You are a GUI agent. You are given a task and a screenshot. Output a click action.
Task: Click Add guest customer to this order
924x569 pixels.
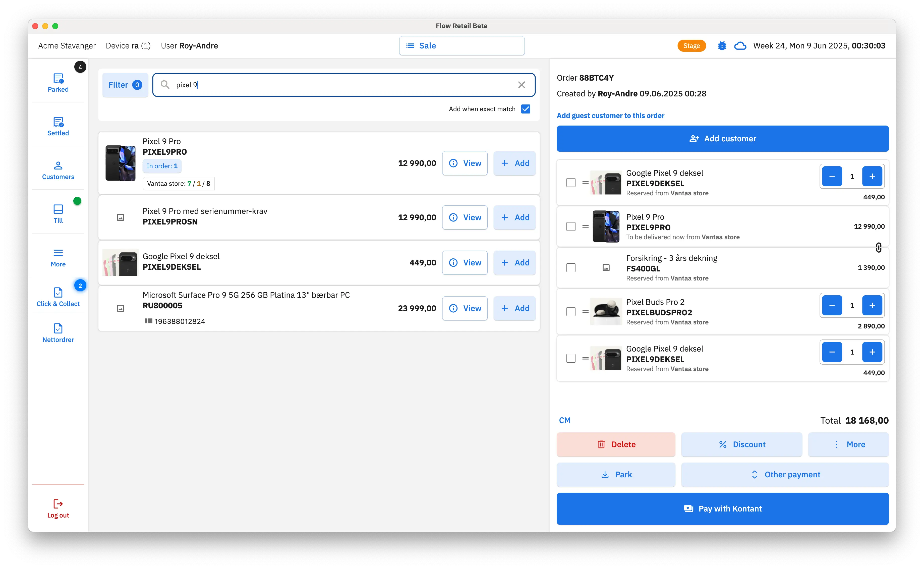click(610, 116)
